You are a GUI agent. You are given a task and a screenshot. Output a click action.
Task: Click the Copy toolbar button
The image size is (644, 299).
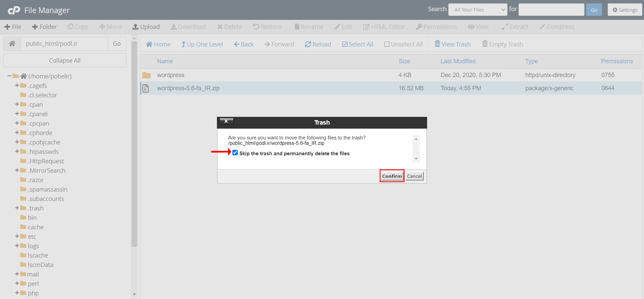click(x=78, y=27)
